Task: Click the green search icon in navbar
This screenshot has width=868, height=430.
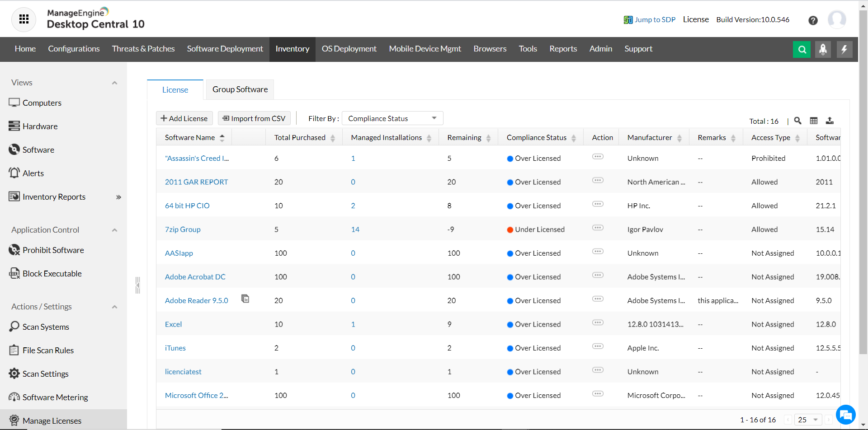Action: (802, 49)
